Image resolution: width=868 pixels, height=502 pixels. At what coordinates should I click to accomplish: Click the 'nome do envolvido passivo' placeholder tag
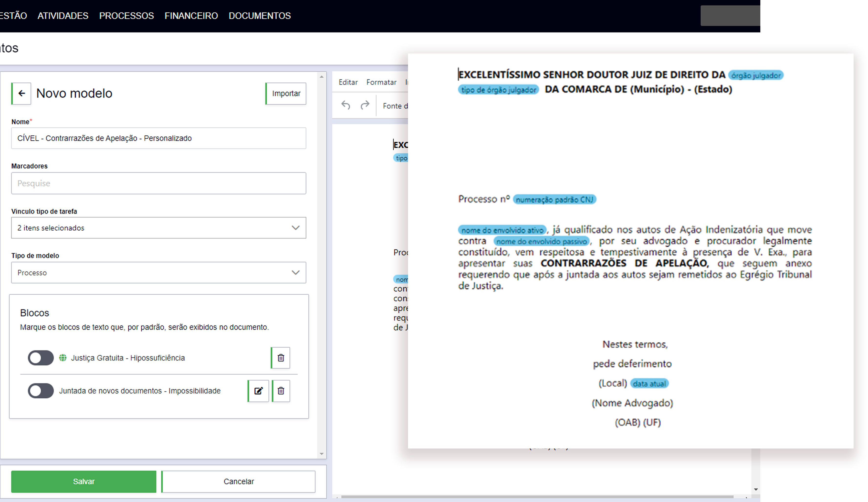[x=542, y=241]
